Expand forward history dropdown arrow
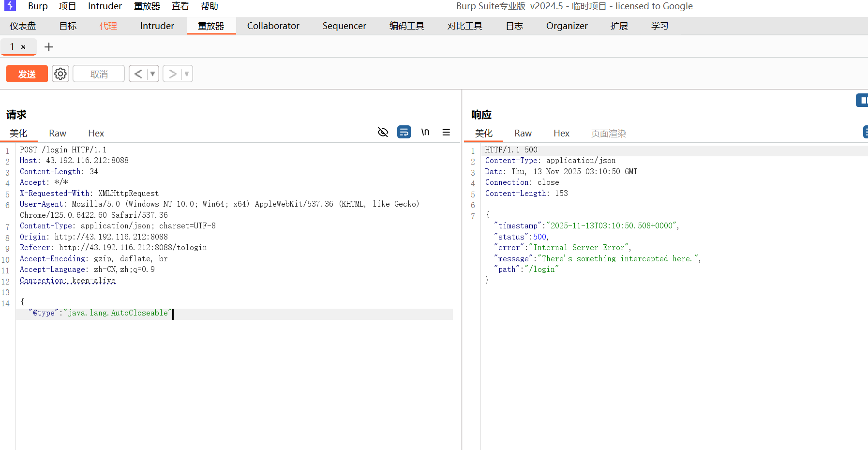 [x=187, y=74]
